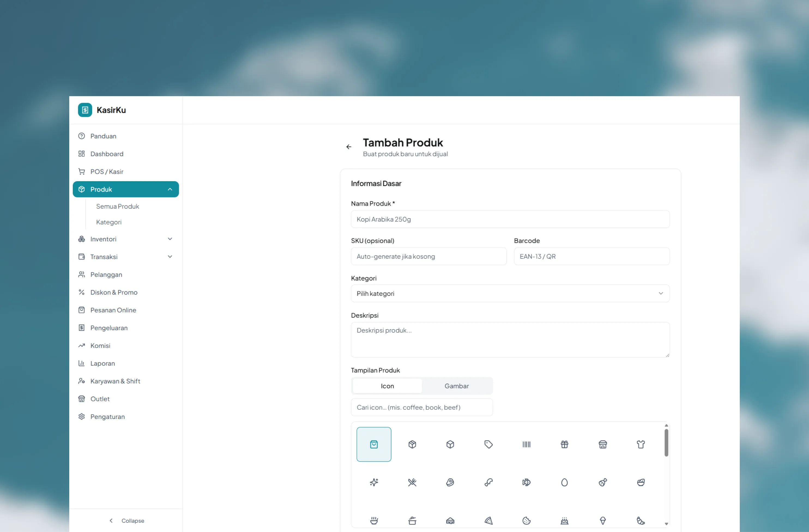Pick the beef steak product icon
Screen dimensions: 809x532
pos(450,482)
